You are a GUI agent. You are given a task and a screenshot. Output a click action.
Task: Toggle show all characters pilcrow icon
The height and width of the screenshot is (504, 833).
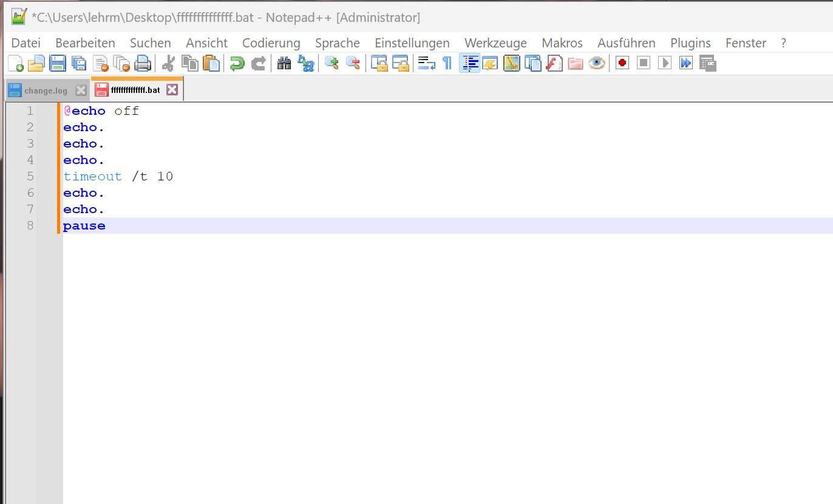[x=447, y=63]
